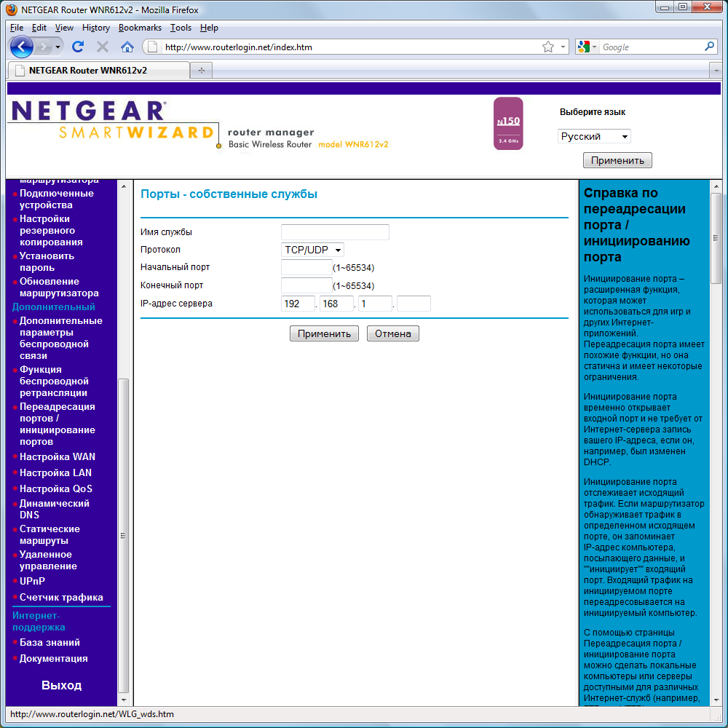Go to the Firefox Home icon
Image resolution: width=728 pixels, height=728 pixels.
tap(127, 47)
